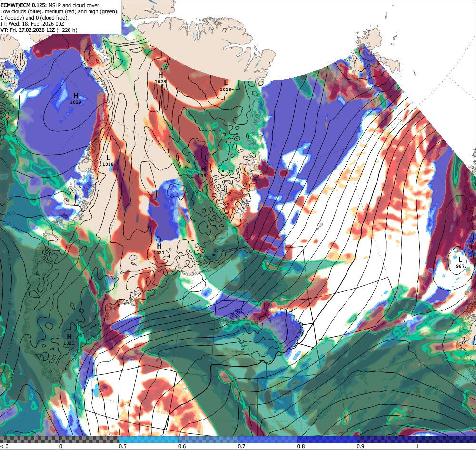Click the '0.9' colorbar label

361,446
